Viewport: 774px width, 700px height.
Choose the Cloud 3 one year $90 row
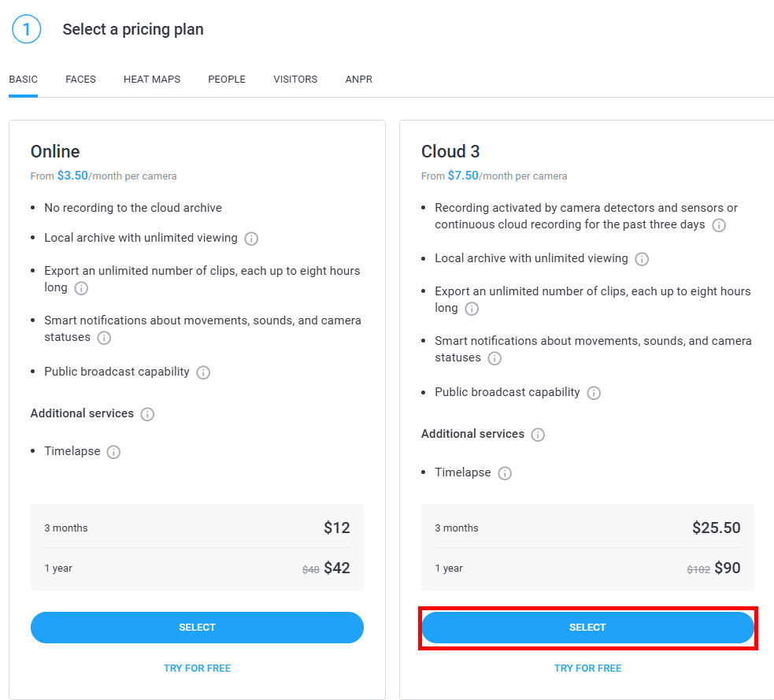587,569
